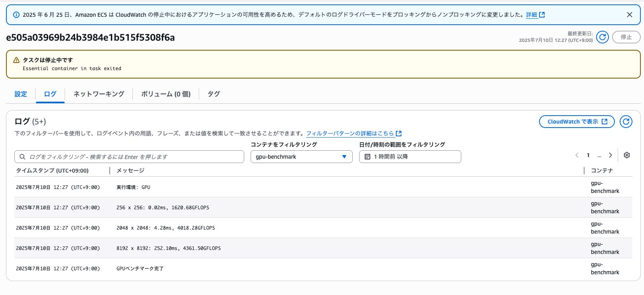Switch to the 設定 tab
This screenshot has height=295, width=644.
[x=21, y=94]
